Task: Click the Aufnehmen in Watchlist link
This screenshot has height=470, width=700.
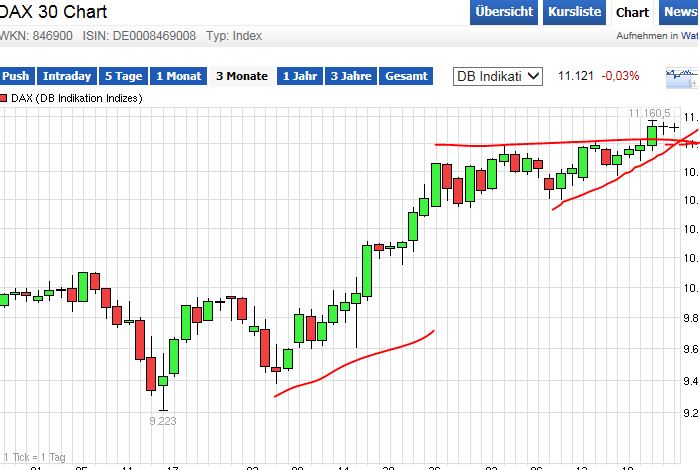Action: [658, 36]
